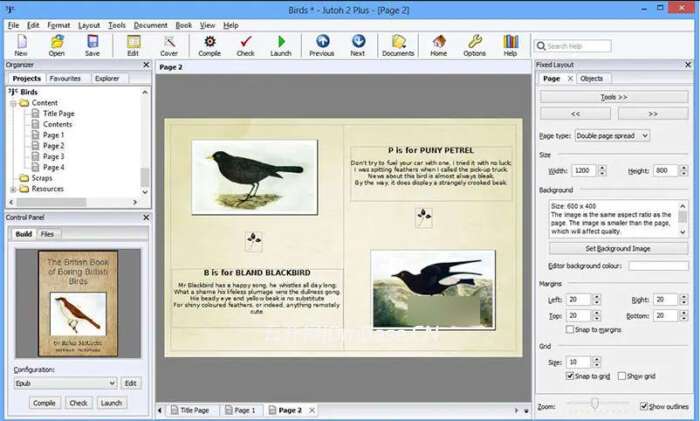Click the tab scroll left arrow
This screenshot has height=421, width=700.
click(160, 410)
